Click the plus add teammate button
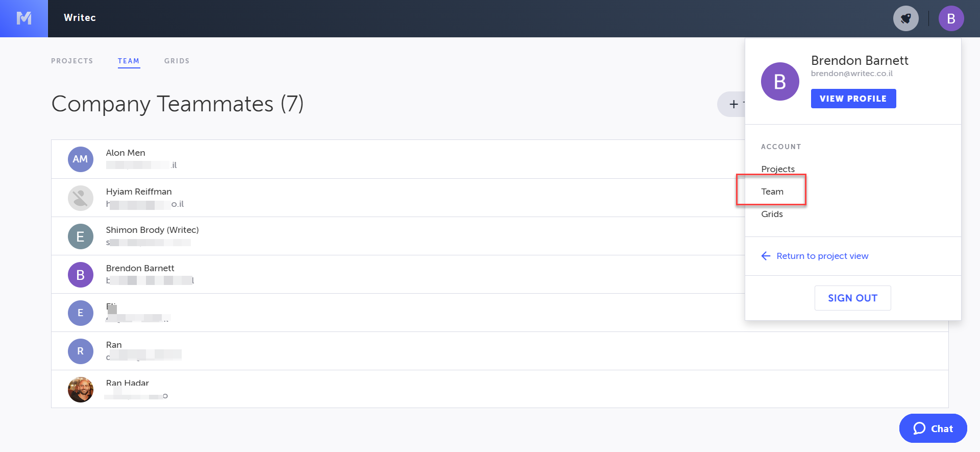This screenshot has width=980, height=452. pyautogui.click(x=733, y=104)
